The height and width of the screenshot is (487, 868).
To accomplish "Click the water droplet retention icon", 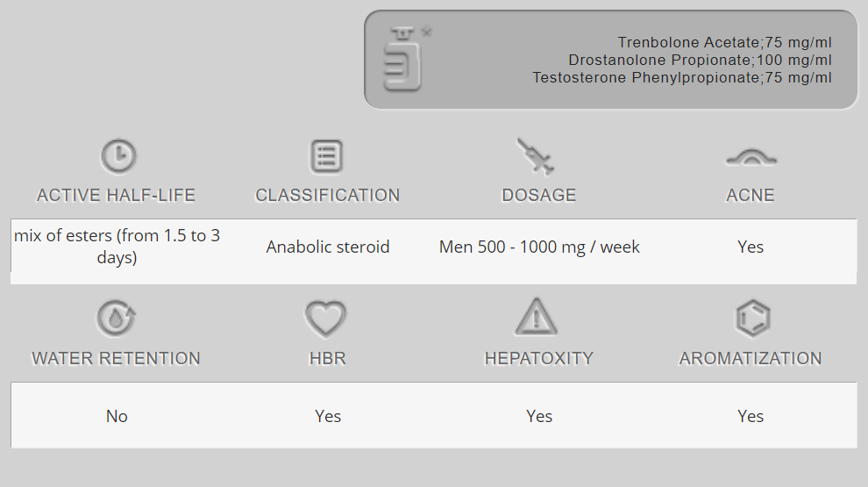I will pyautogui.click(x=117, y=318).
